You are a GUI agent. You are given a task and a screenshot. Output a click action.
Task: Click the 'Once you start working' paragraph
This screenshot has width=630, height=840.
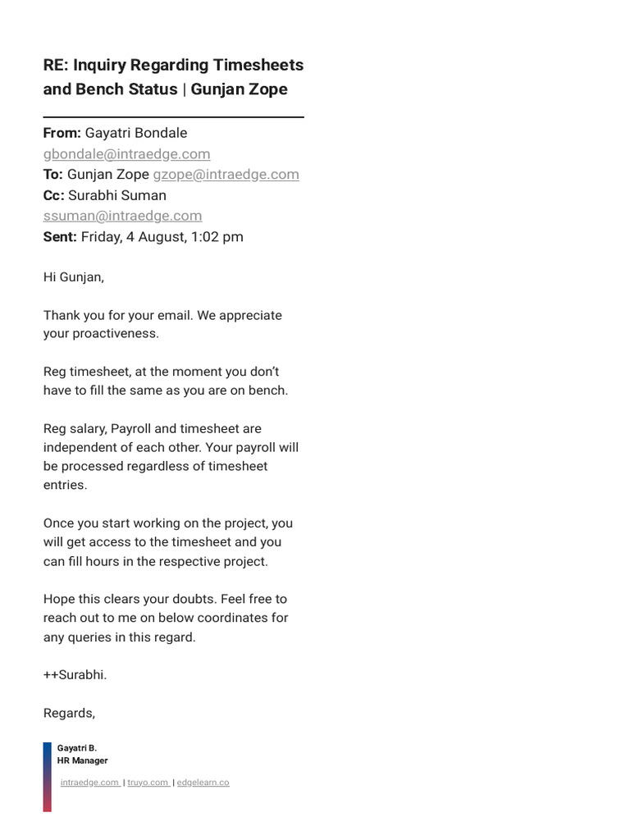[167, 542]
